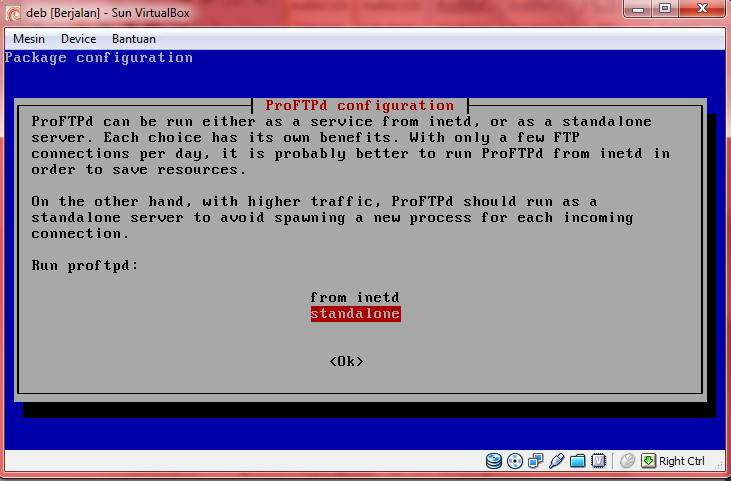This screenshot has width=731, height=481.
Task: Click the mouse integration status icon
Action: click(x=628, y=461)
